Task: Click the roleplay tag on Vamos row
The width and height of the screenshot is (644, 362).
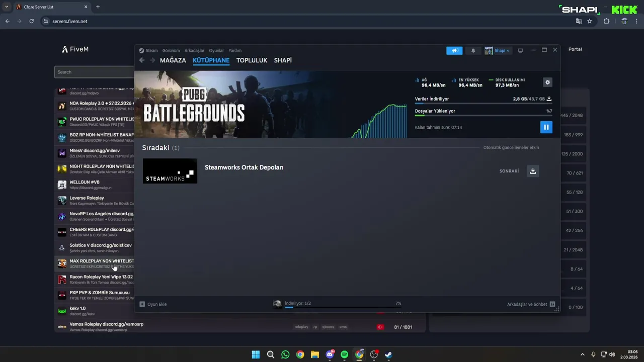Action: (x=301, y=327)
